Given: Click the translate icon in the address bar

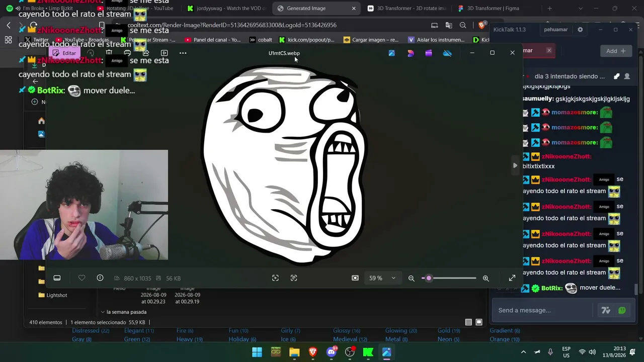Looking at the screenshot, I should (449, 25).
